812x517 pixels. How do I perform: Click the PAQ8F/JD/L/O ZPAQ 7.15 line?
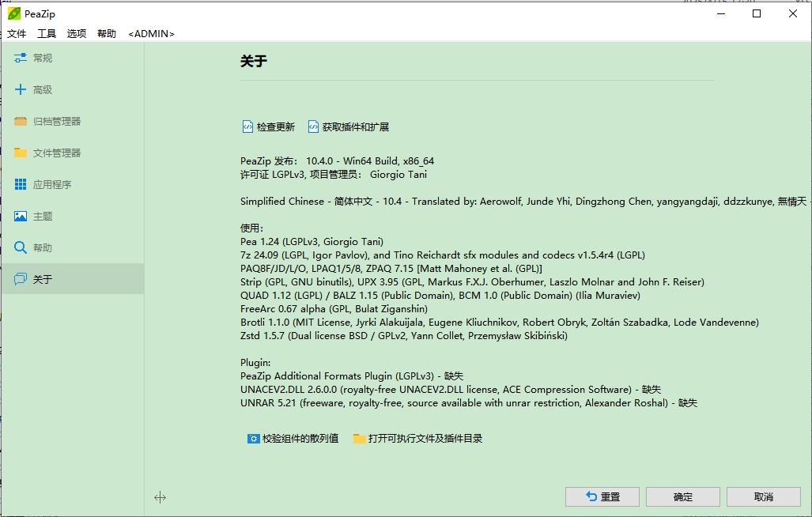point(391,269)
